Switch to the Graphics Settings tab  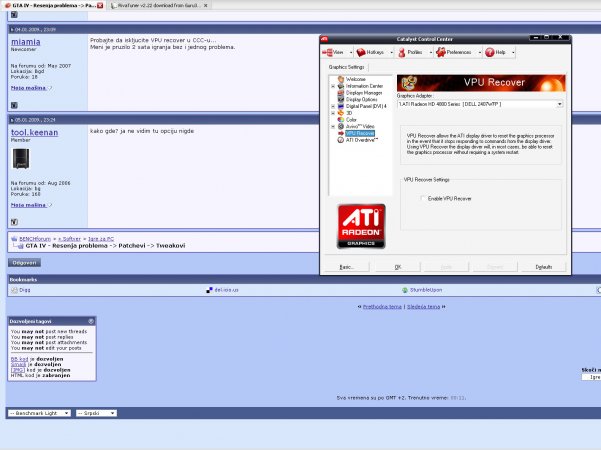tap(346, 67)
